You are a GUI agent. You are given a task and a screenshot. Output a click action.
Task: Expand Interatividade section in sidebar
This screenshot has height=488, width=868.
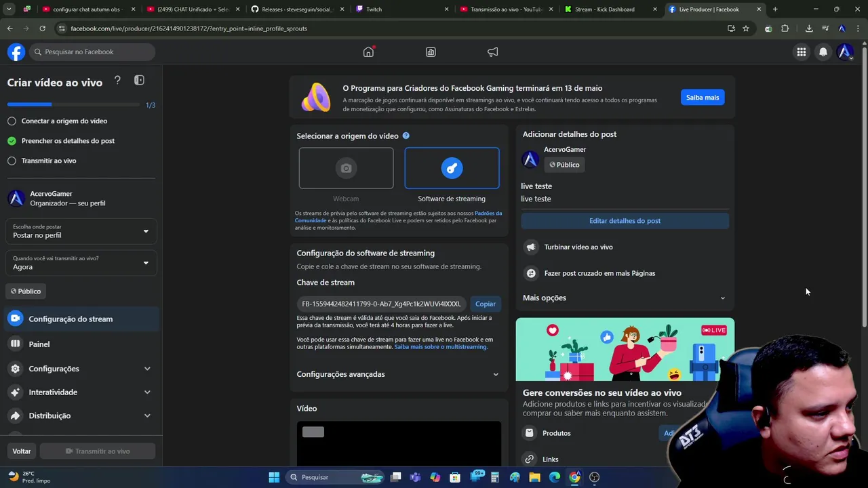[x=81, y=392]
